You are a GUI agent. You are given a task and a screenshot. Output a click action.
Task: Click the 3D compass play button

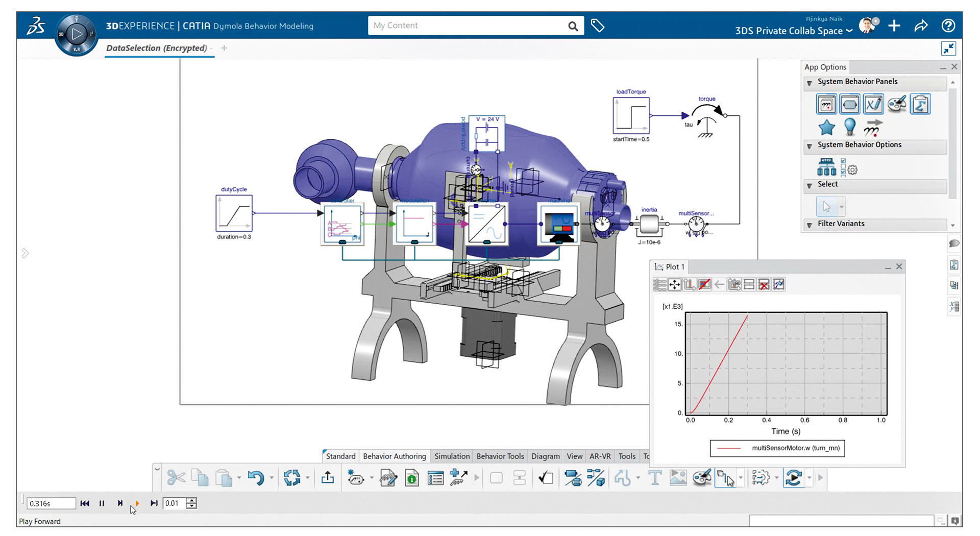77,35
